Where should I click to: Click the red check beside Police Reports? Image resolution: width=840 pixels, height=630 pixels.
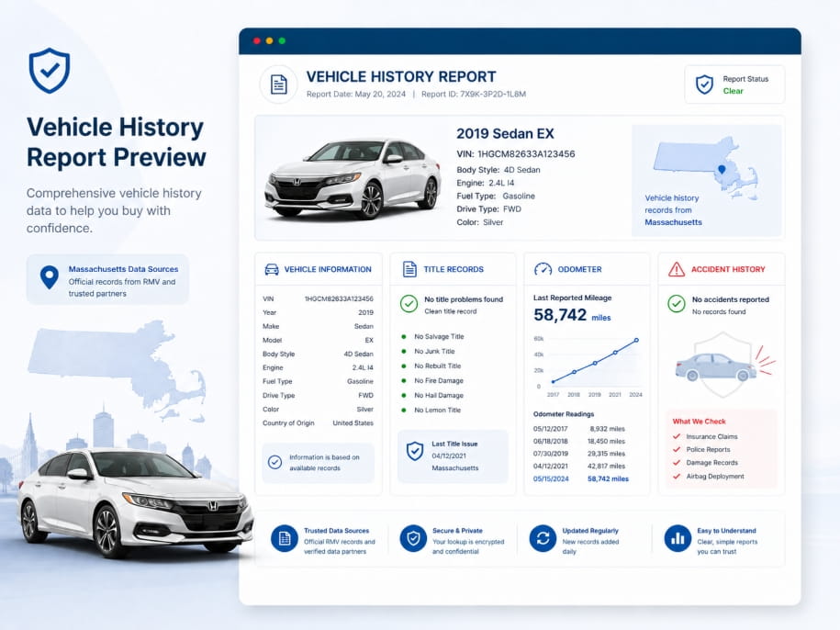click(677, 449)
